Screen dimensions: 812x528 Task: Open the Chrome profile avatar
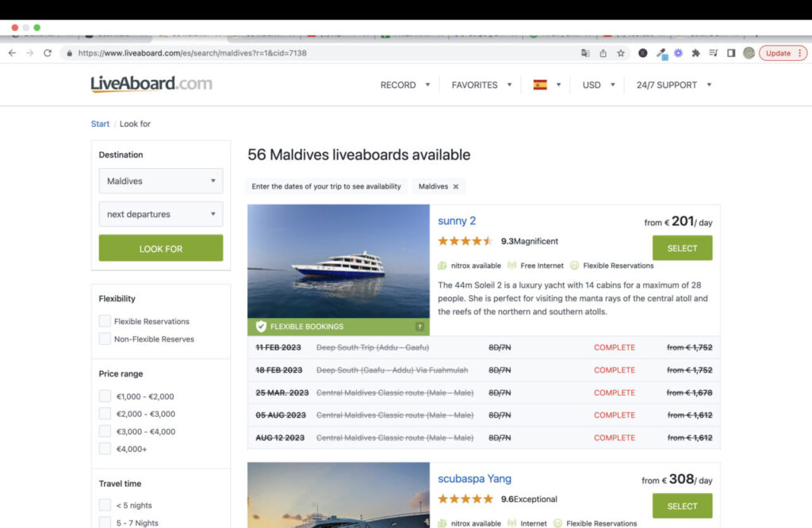point(749,53)
